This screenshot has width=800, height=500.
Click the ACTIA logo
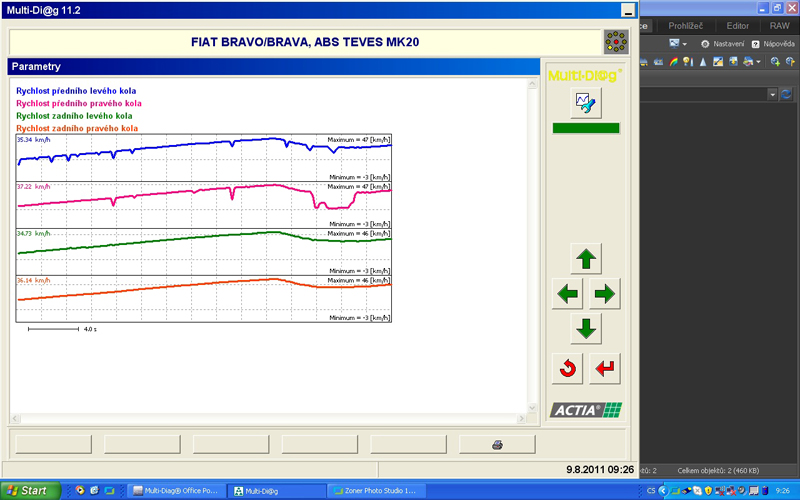pos(586,410)
